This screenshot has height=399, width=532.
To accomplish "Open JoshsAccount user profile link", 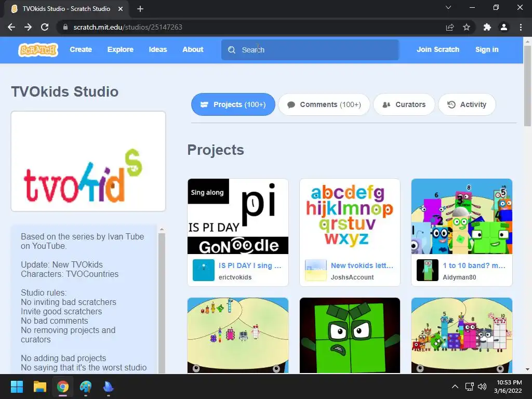I will (x=352, y=277).
